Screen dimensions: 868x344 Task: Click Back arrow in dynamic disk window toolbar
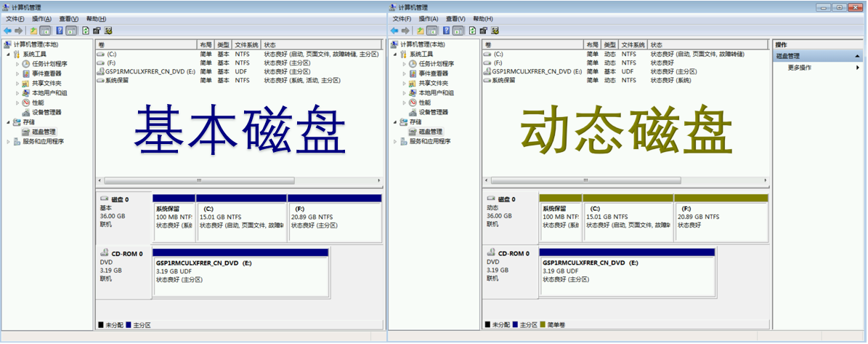(x=394, y=31)
